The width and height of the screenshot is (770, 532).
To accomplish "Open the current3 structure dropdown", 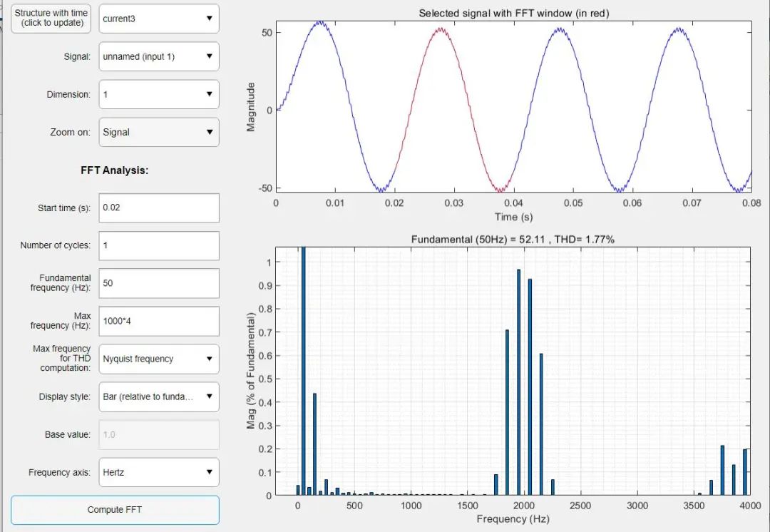I will pyautogui.click(x=158, y=19).
